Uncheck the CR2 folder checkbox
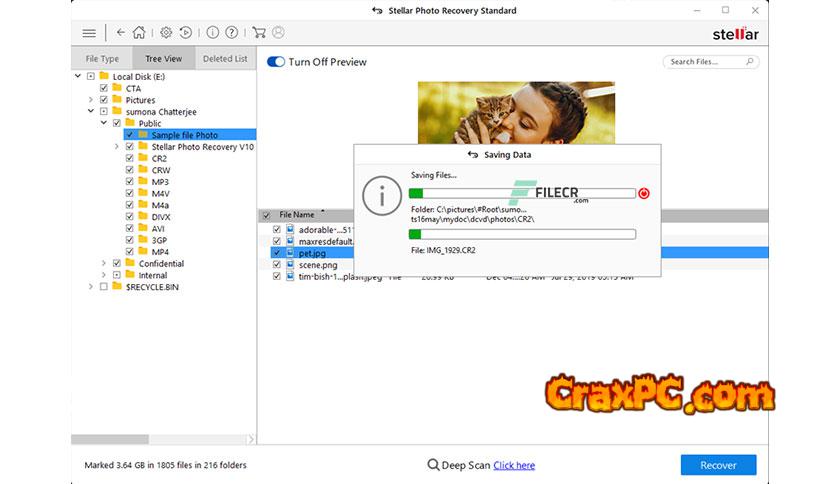The height and width of the screenshot is (484, 836). 130,158
